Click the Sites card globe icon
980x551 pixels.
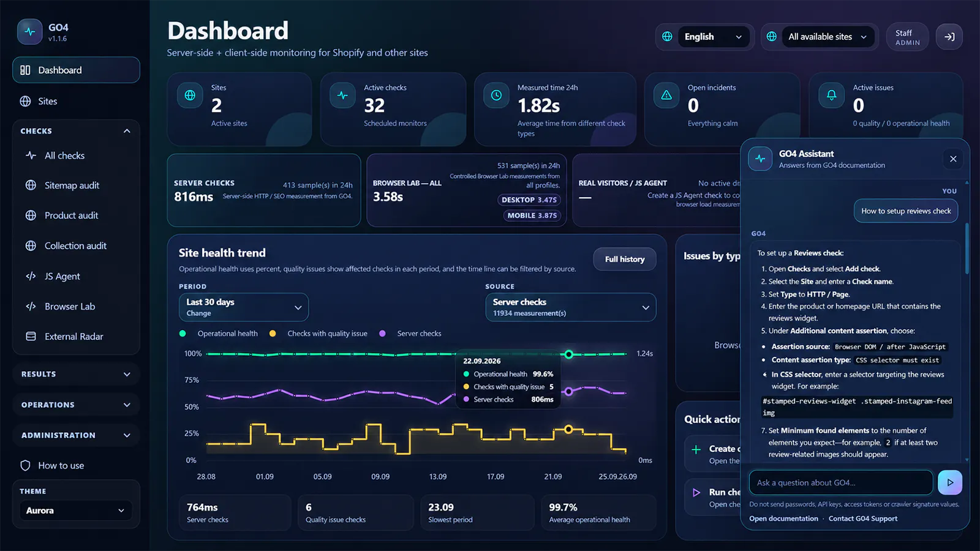(190, 95)
